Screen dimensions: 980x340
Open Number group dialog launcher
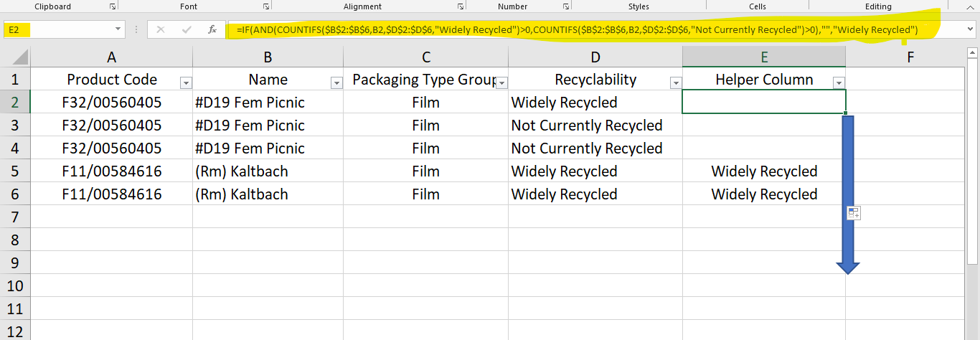point(566,6)
